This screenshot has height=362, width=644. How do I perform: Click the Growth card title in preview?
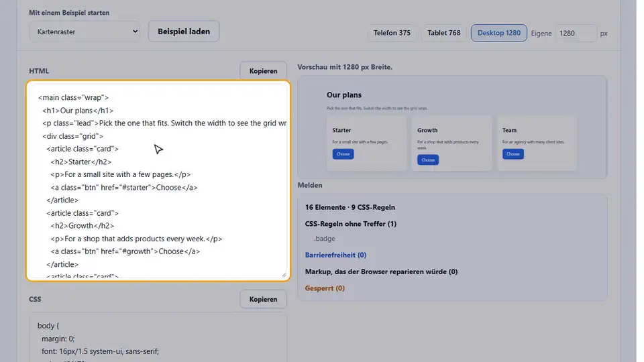427,130
